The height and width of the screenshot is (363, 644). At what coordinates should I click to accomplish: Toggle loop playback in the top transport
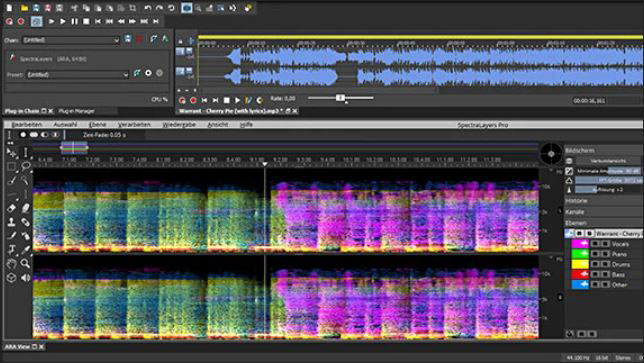click(x=36, y=21)
